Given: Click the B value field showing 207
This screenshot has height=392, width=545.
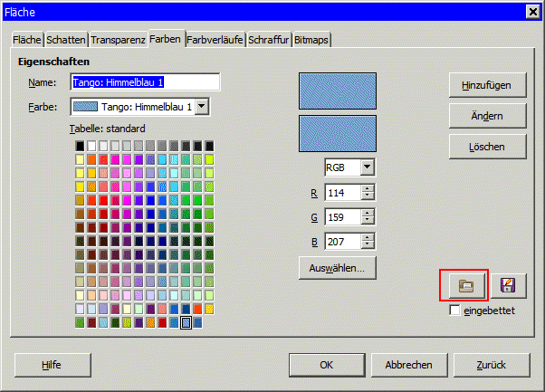Looking at the screenshot, I should [343, 242].
